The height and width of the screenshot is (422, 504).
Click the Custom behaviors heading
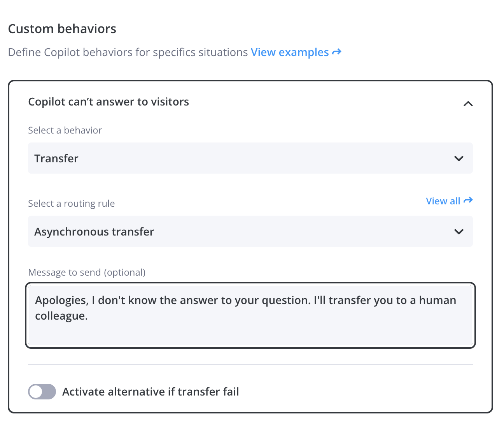coord(62,29)
